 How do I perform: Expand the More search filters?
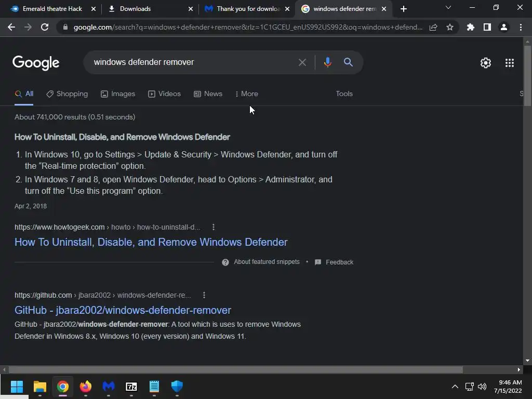pos(246,94)
